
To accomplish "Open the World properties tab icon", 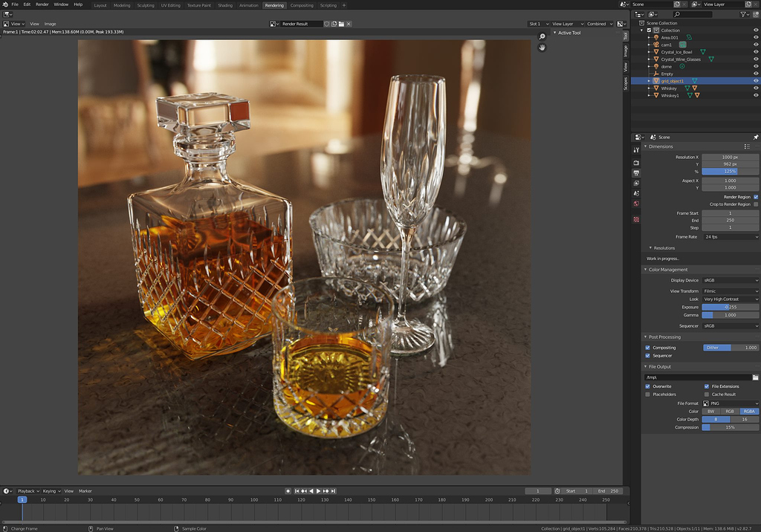I will pos(636,204).
